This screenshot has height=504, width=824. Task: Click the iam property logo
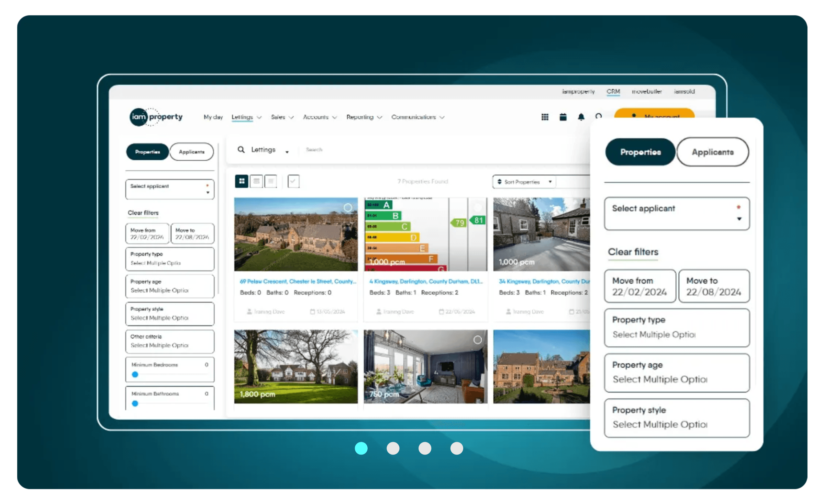156,117
